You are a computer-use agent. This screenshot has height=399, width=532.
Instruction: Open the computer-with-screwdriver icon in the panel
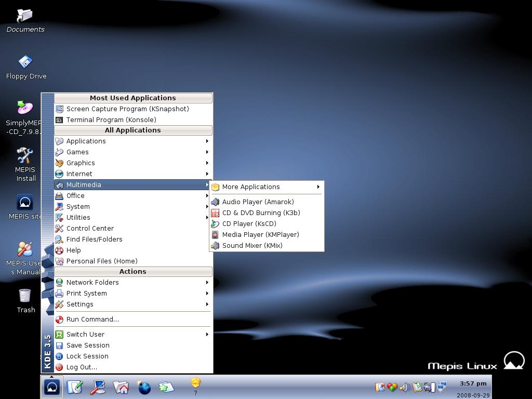pyautogui.click(x=98, y=387)
